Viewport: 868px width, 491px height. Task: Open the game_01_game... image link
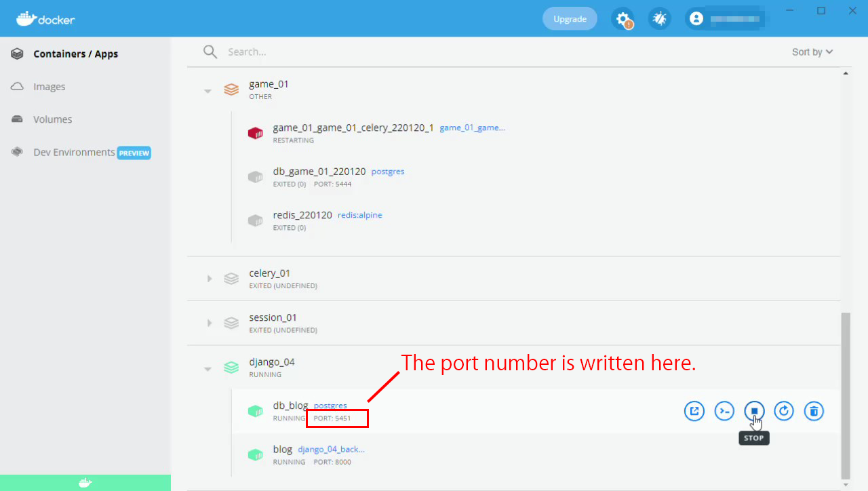(x=472, y=127)
